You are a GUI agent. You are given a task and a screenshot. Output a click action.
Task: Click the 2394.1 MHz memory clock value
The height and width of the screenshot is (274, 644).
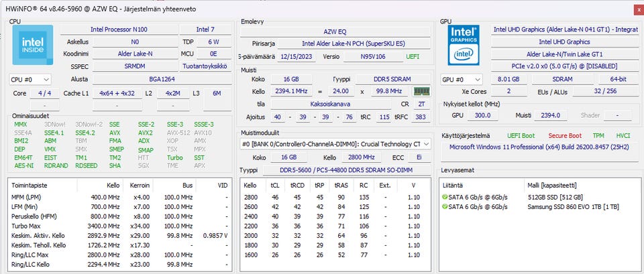click(x=292, y=92)
